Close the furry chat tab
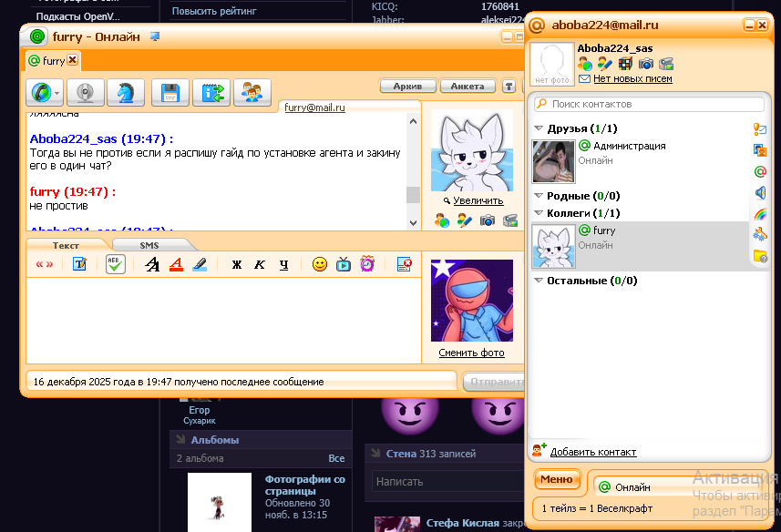 click(x=73, y=60)
